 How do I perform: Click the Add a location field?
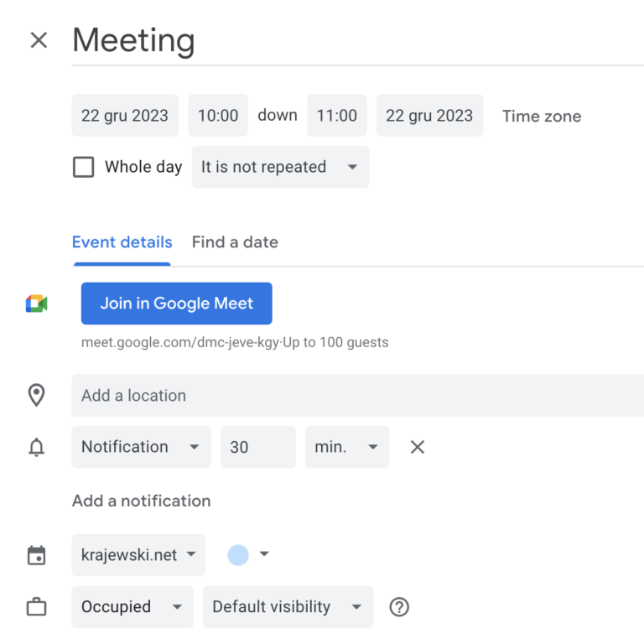tap(358, 395)
